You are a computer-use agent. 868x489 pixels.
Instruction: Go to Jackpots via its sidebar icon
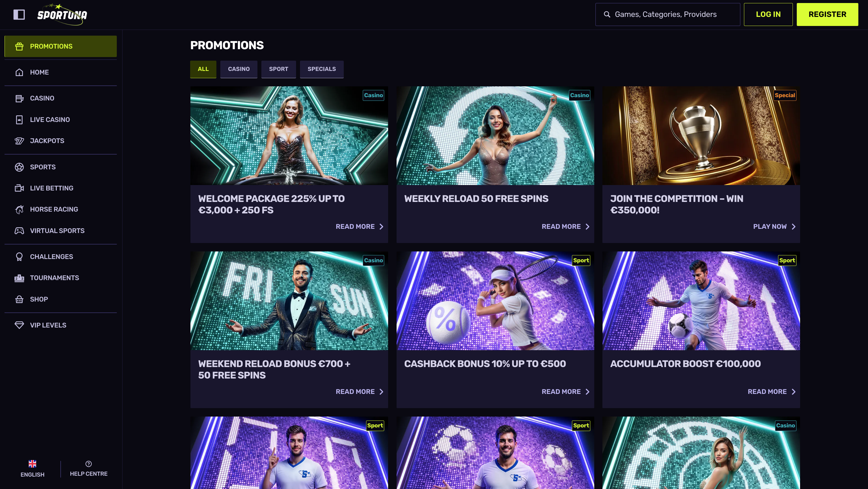tap(19, 141)
